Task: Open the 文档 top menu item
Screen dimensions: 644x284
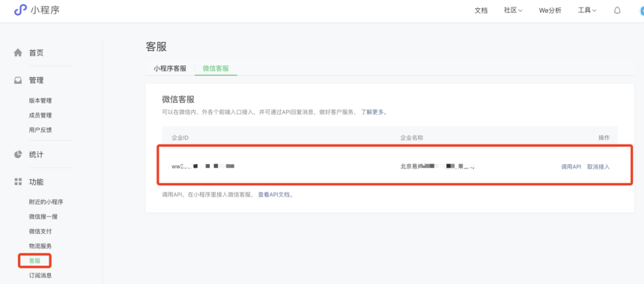Action: tap(481, 10)
